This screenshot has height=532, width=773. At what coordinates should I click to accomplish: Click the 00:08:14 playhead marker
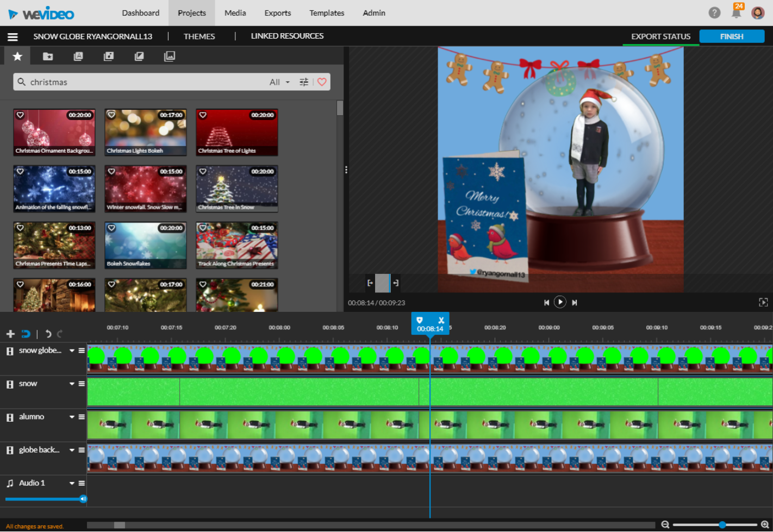click(430, 324)
